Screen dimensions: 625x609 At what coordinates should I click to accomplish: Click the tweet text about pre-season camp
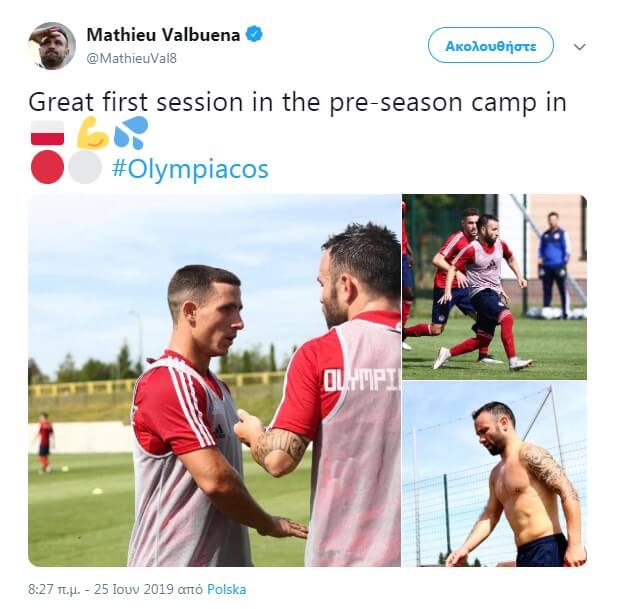(297, 102)
